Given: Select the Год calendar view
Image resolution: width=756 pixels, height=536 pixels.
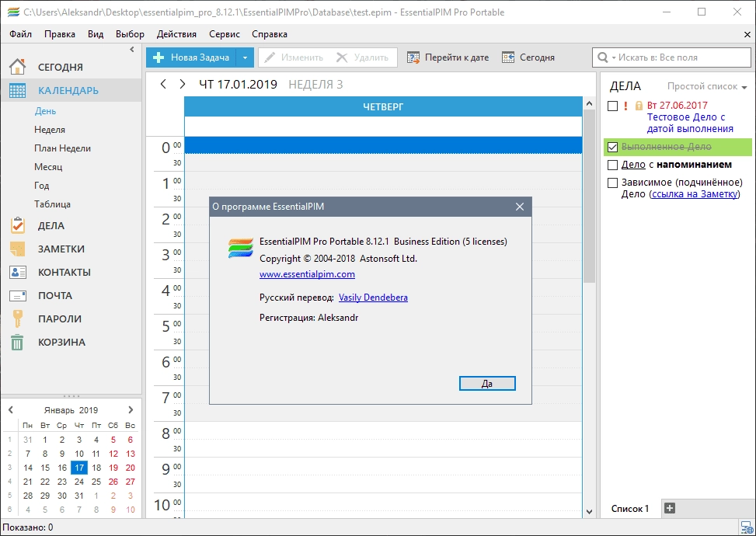Looking at the screenshot, I should click(41, 186).
